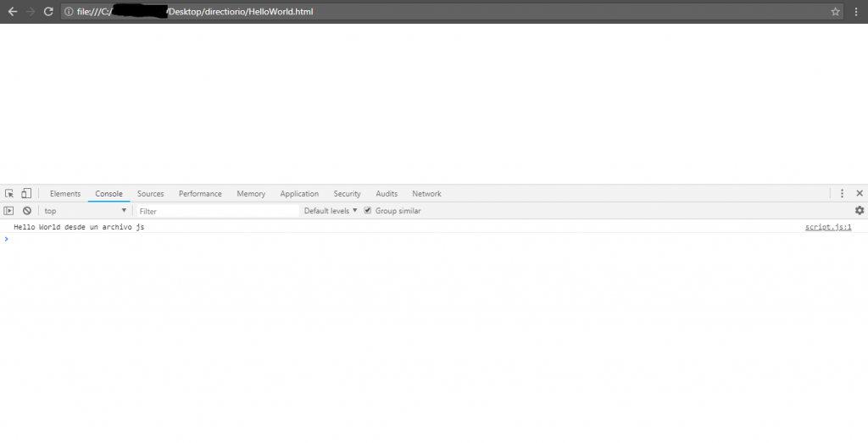Open the top JavaScript context dropdown

[x=85, y=211]
